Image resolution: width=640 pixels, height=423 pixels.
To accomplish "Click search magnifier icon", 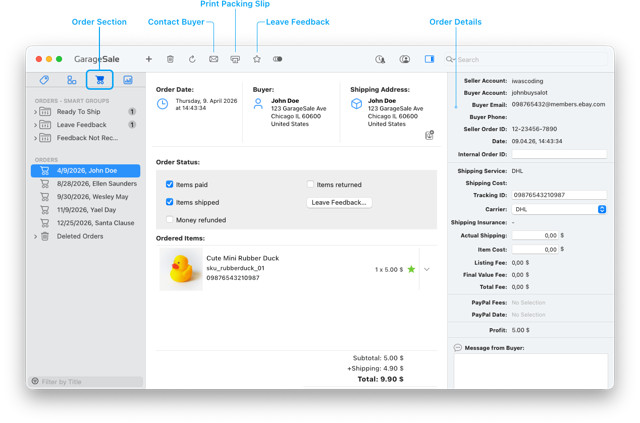I will (450, 59).
